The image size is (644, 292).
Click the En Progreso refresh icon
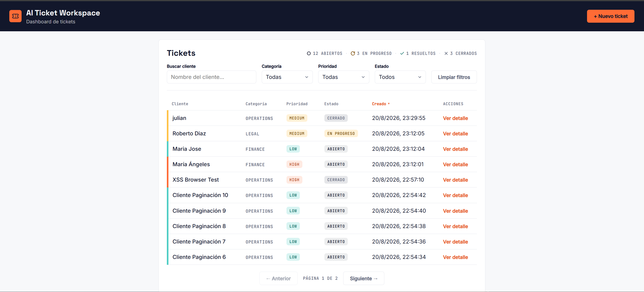[x=353, y=54]
